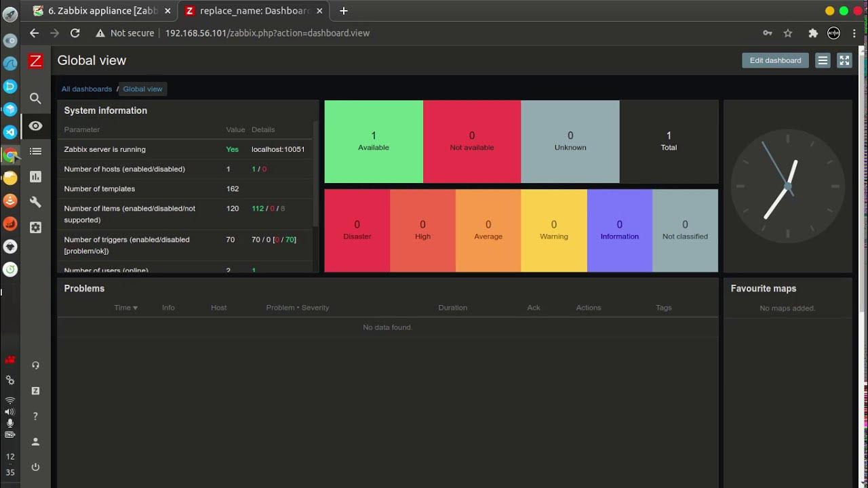Click the Warning severity tile
Image resolution: width=868 pixels, height=488 pixels.
pos(554,230)
